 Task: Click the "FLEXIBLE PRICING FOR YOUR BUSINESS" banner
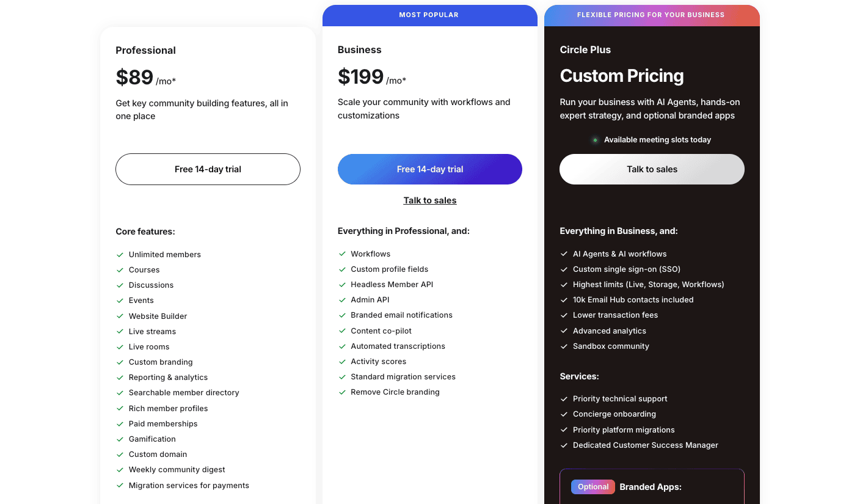650,15
